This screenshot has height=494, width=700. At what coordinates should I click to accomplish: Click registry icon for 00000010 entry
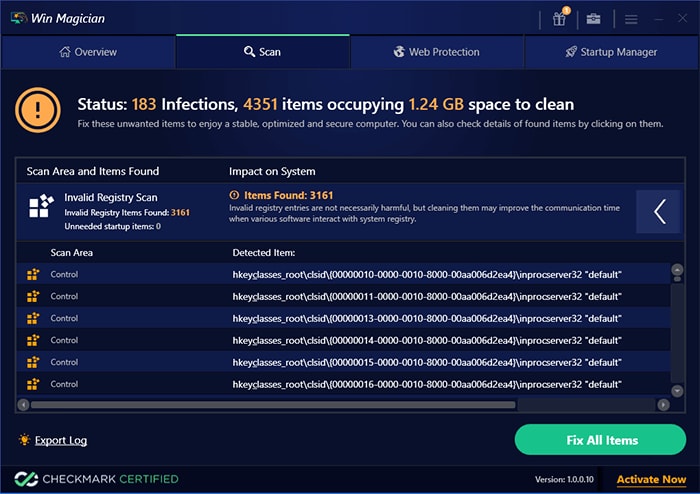(x=33, y=274)
